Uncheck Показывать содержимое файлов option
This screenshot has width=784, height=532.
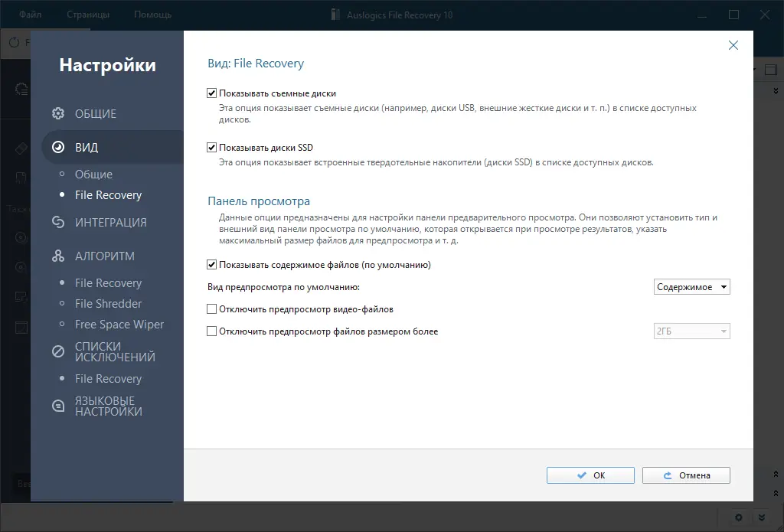211,265
